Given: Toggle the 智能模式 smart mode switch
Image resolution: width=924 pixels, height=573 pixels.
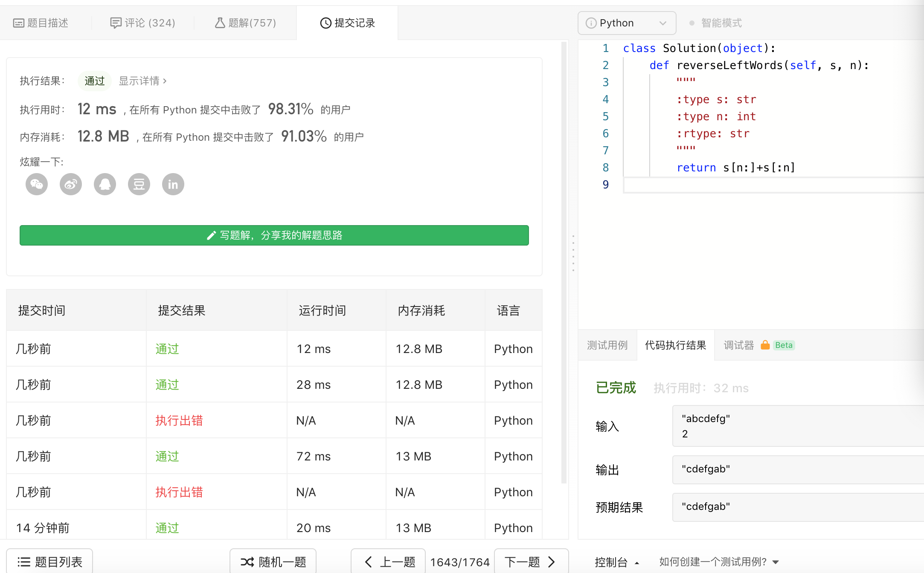Looking at the screenshot, I should tap(715, 23).
